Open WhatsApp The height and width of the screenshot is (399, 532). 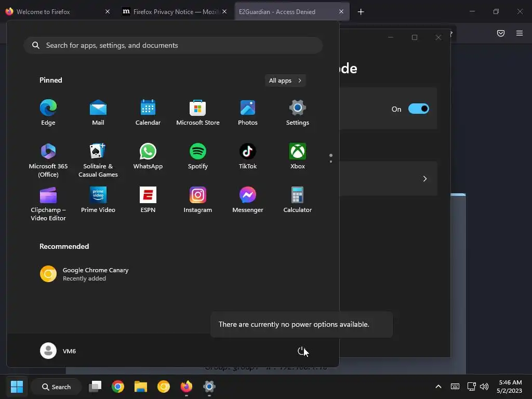pyautogui.click(x=148, y=156)
